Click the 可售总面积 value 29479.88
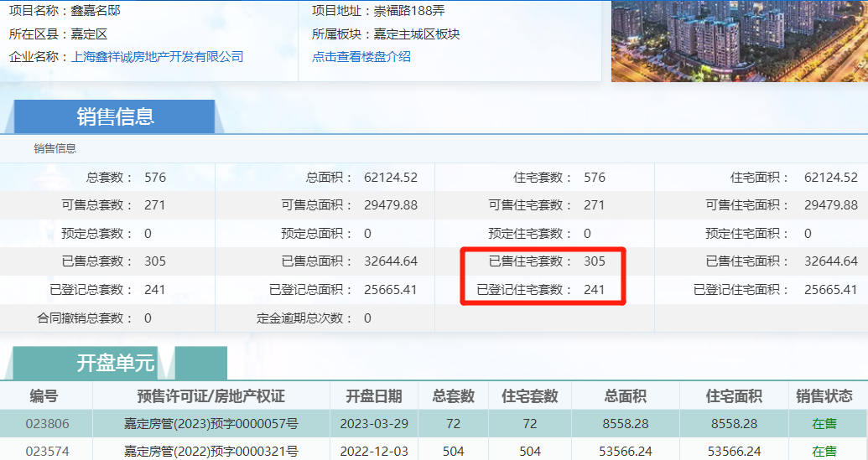868x460 pixels. pyautogui.click(x=391, y=205)
